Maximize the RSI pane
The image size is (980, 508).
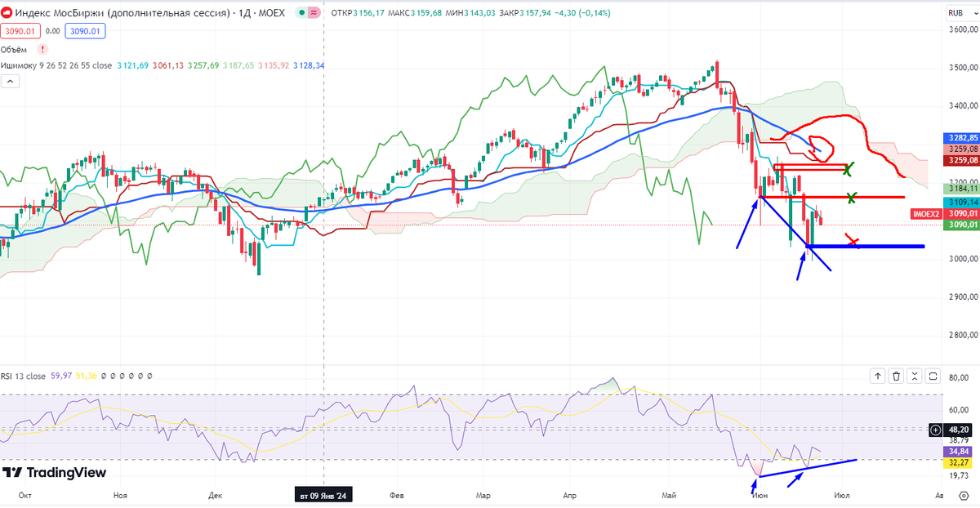pos(934,376)
